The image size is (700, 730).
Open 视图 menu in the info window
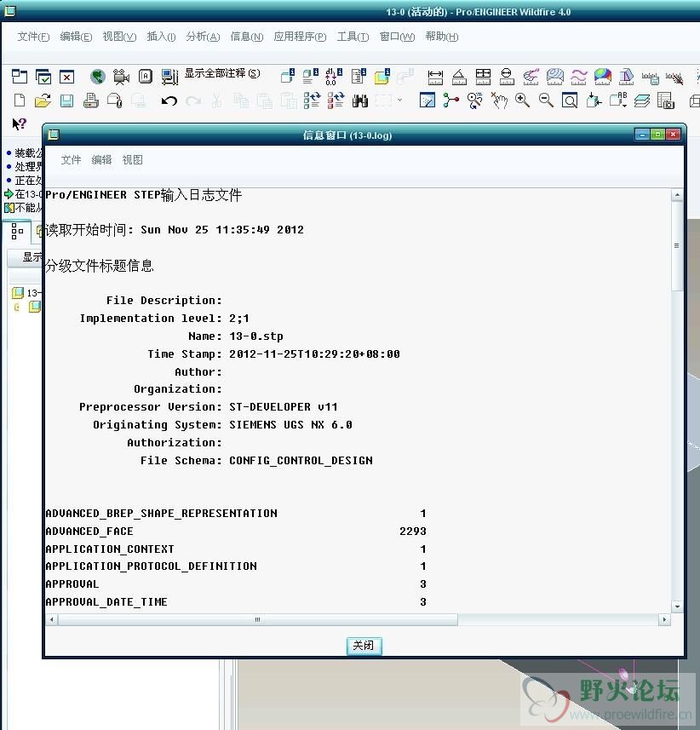pyautogui.click(x=132, y=160)
